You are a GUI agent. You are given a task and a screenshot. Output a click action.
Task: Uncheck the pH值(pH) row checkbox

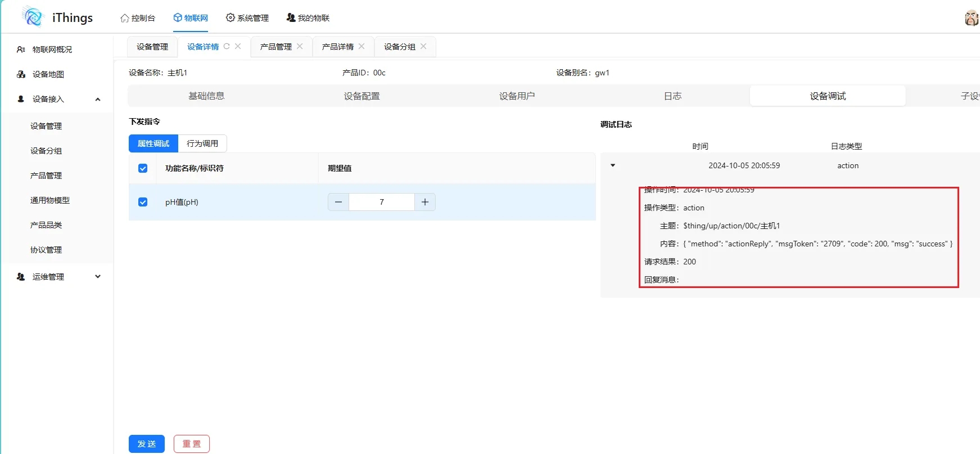pyautogui.click(x=143, y=202)
